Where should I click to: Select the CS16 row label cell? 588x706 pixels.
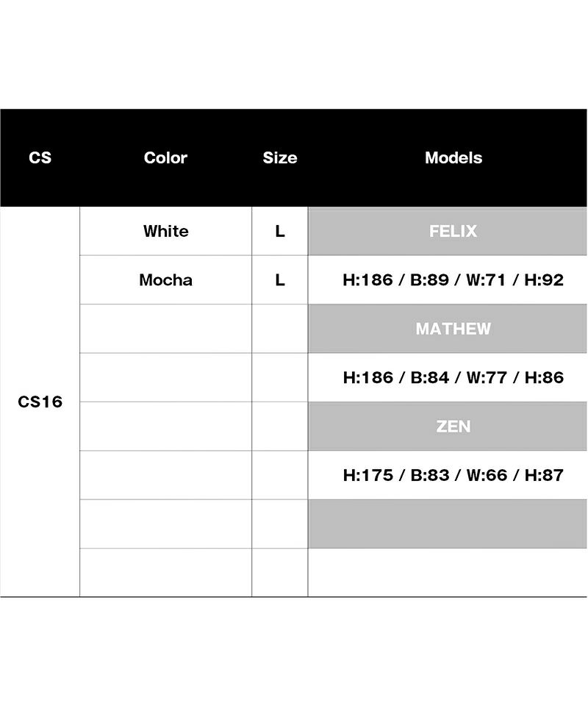coord(40,402)
